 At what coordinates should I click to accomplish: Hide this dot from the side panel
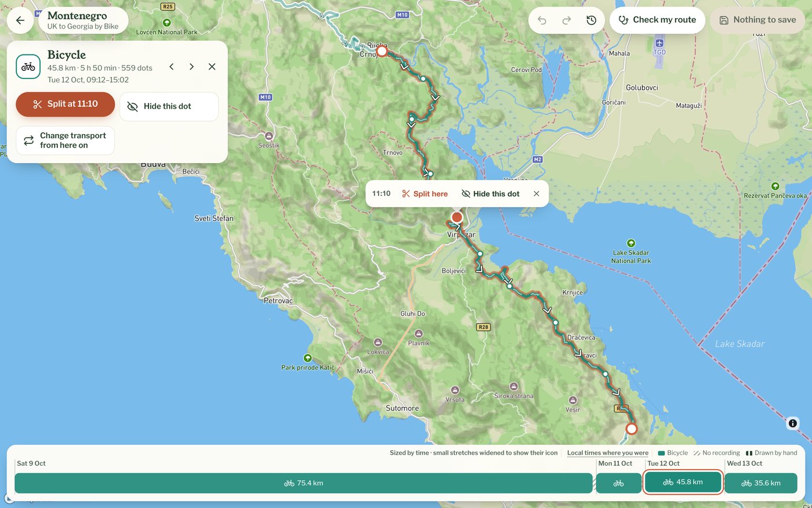click(x=169, y=106)
